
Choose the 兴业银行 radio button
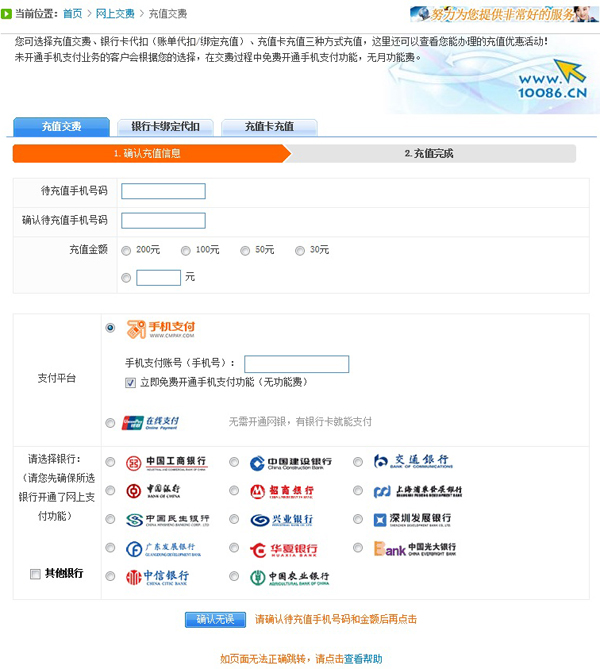coord(234,519)
